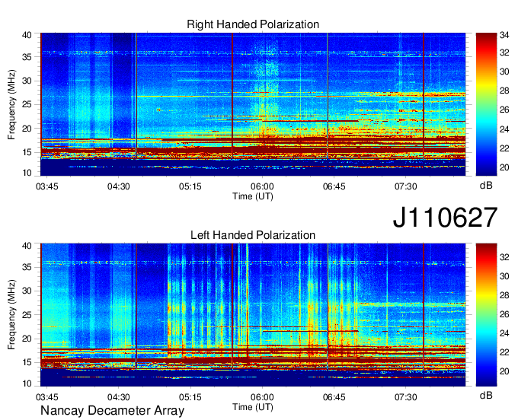Click the 'Left Handed Polarization' plot title

click(253, 235)
